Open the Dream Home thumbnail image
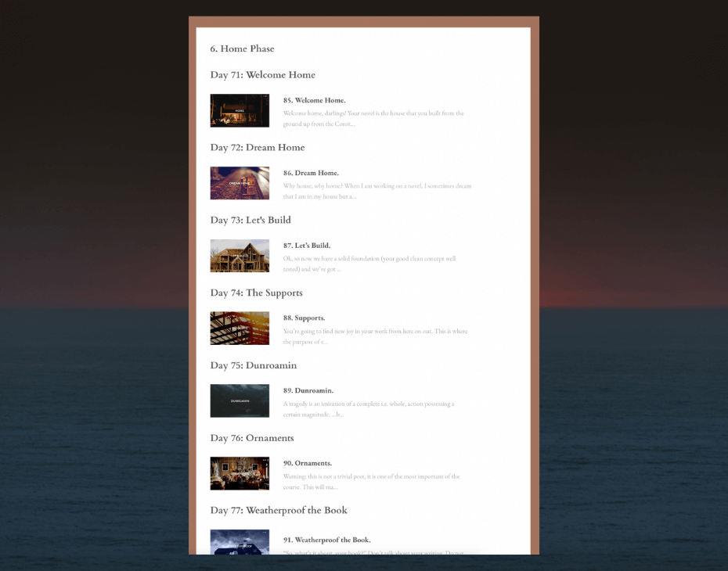Image resolution: width=728 pixels, height=571 pixels. pyautogui.click(x=240, y=183)
